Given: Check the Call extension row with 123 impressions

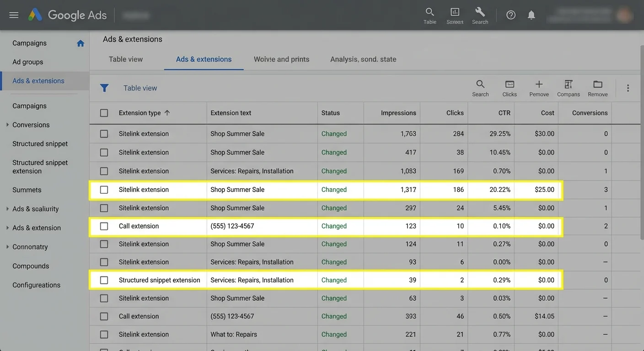Looking at the screenshot, I should coord(104,226).
